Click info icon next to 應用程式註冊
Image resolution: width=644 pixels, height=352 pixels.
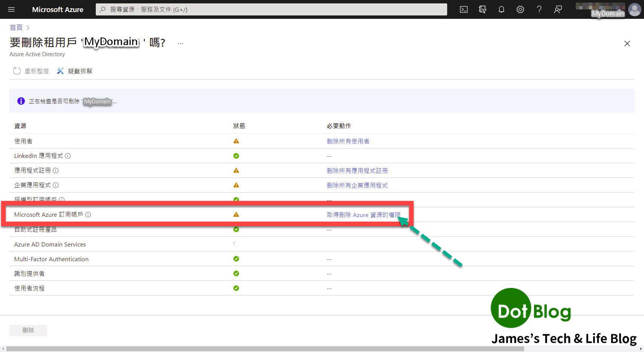point(55,170)
